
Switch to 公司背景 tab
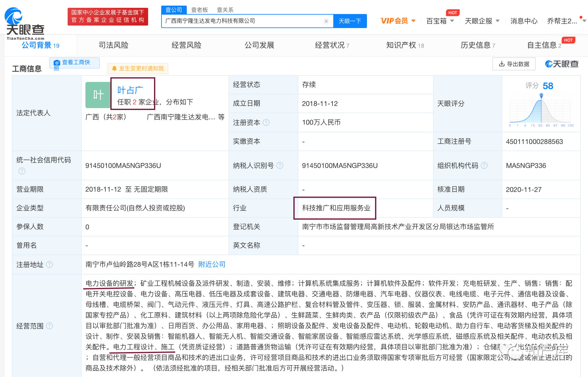pos(41,45)
